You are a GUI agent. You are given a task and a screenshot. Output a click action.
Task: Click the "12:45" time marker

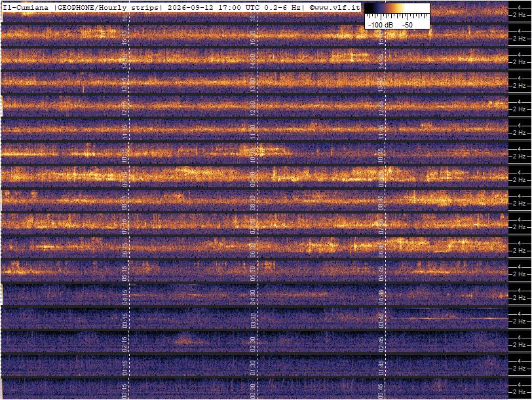[381, 109]
